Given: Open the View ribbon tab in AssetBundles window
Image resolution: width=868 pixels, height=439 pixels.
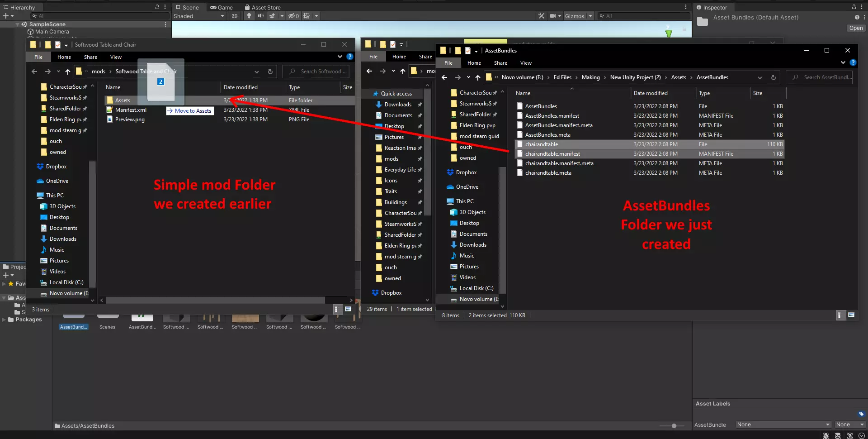Looking at the screenshot, I should pyautogui.click(x=526, y=63).
